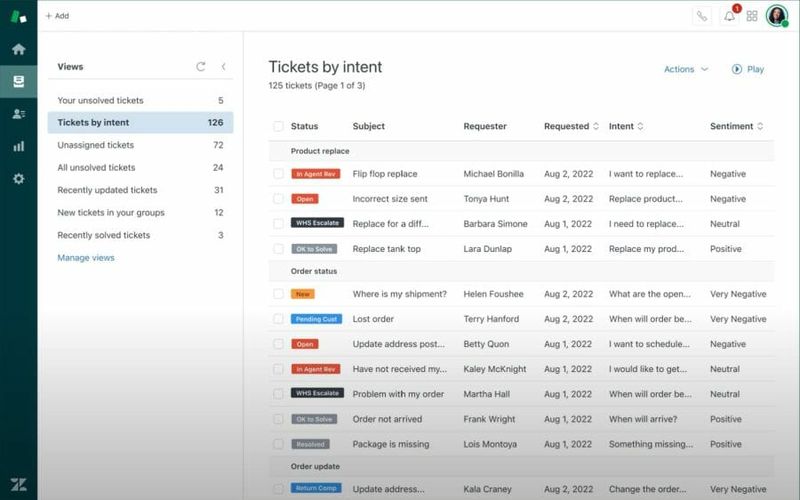Click requester Martha Hall
The image size is (800, 500).
click(x=486, y=394)
